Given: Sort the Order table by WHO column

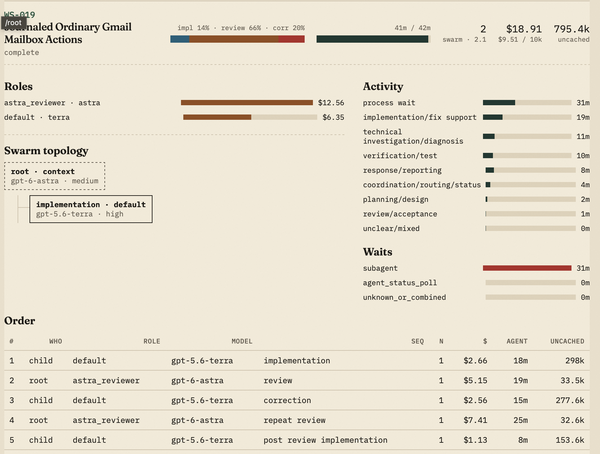Looking at the screenshot, I should [55, 341].
